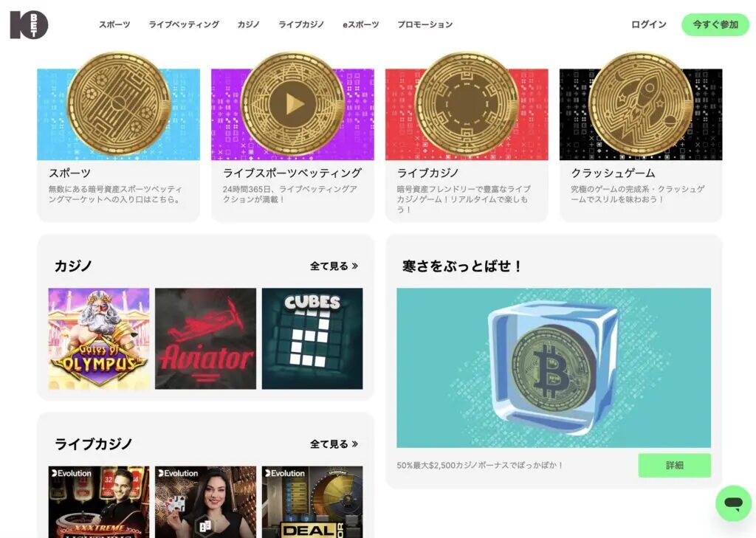This screenshot has width=756, height=538.
Task: Expand ライブカジノ section with 全て見る
Action: pyautogui.click(x=334, y=444)
